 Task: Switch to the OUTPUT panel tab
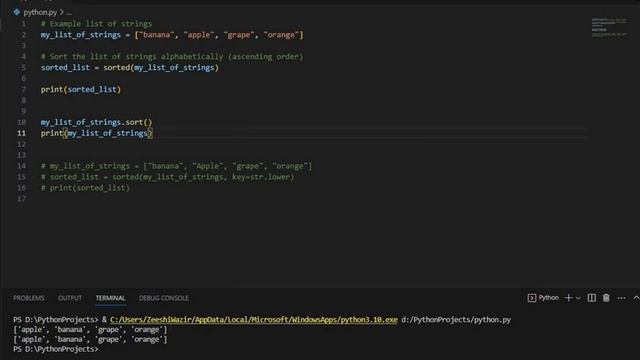(70, 298)
